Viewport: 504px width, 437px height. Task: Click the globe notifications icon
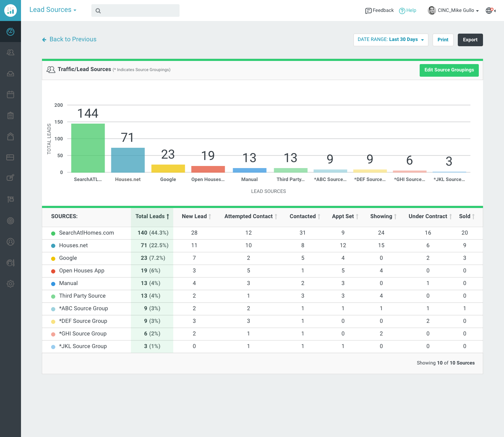click(489, 11)
